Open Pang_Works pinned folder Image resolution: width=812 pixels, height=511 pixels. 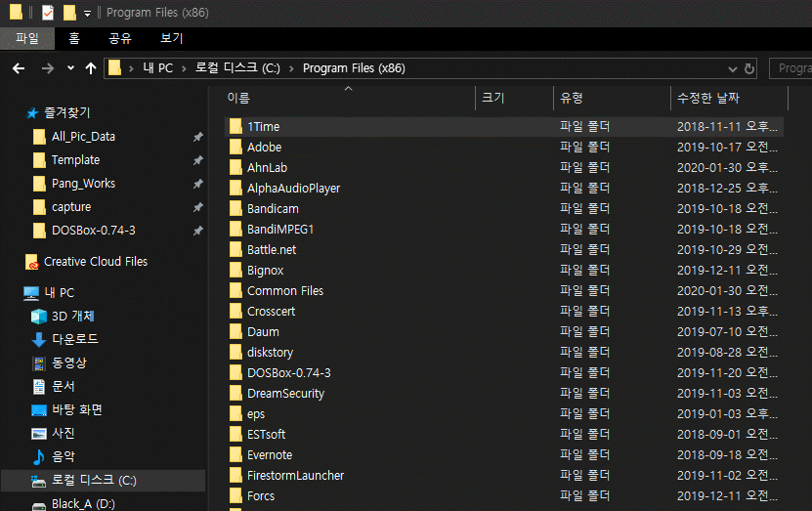click(x=83, y=184)
